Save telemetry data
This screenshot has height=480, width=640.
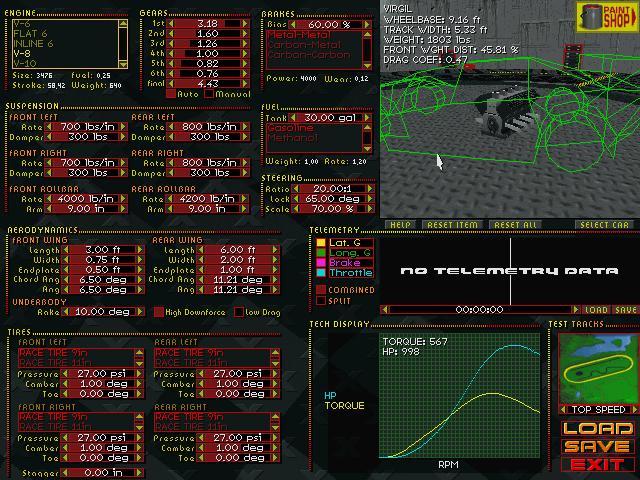pyautogui.click(x=626, y=310)
